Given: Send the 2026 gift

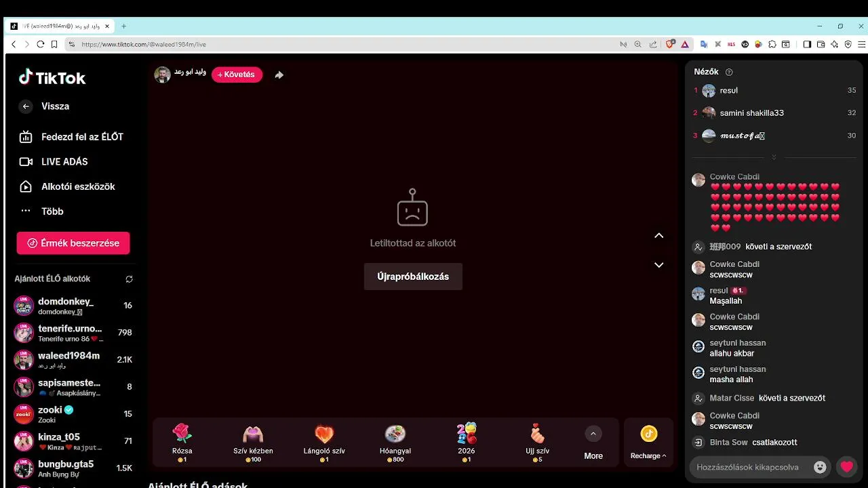Looking at the screenshot, I should (467, 443).
